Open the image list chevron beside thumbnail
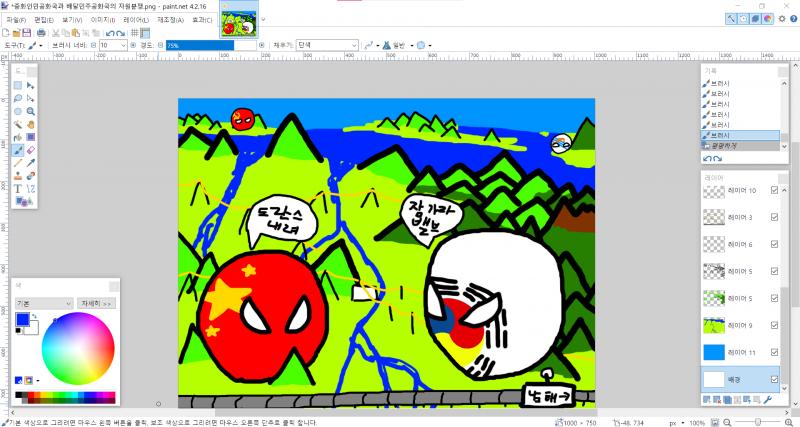 point(263,20)
